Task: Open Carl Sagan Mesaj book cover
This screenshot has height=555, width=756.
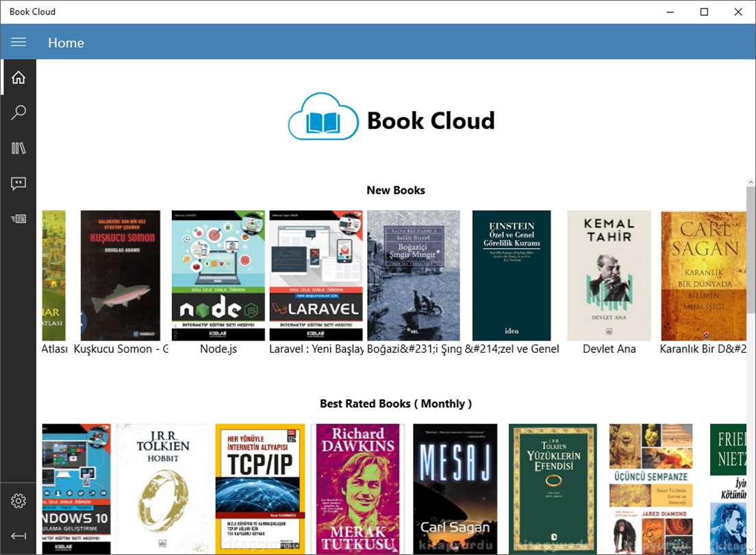Action: [x=455, y=489]
